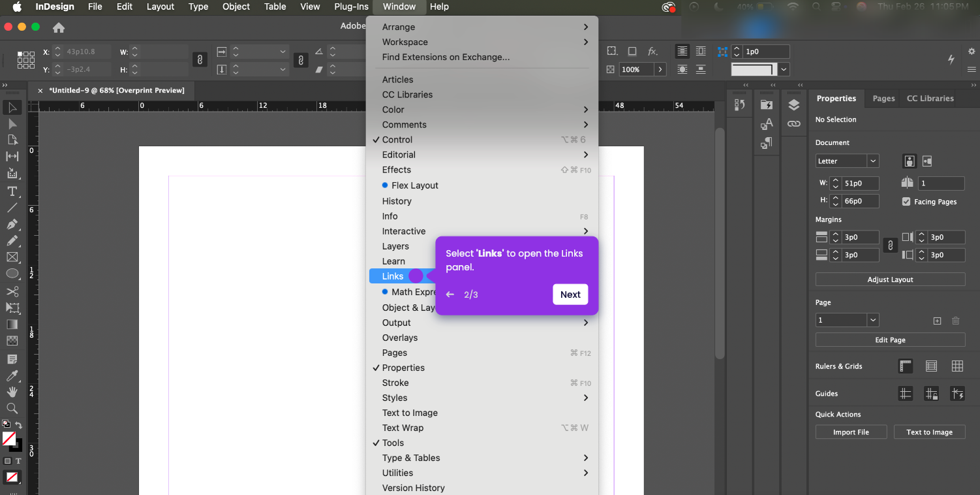Expand the Workspace submenu

(x=482, y=42)
